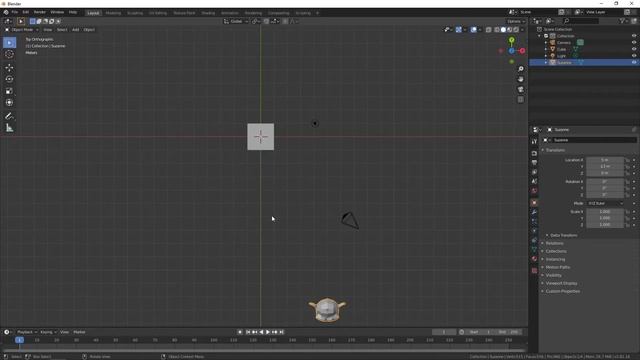
Task: Toggle snapping magnet in header
Action: click(x=266, y=21)
